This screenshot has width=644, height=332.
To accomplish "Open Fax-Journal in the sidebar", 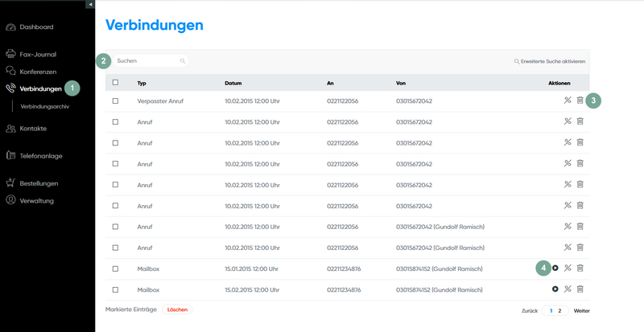I will point(37,55).
